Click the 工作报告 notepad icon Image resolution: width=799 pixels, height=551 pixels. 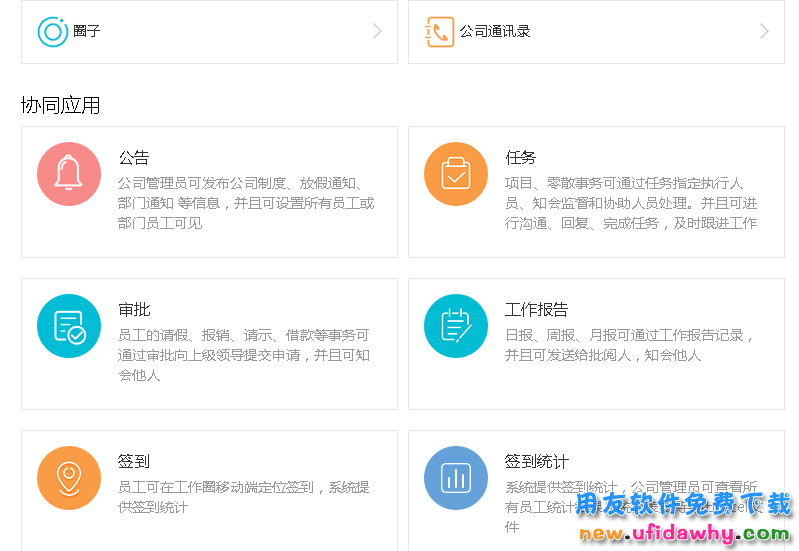pos(456,326)
